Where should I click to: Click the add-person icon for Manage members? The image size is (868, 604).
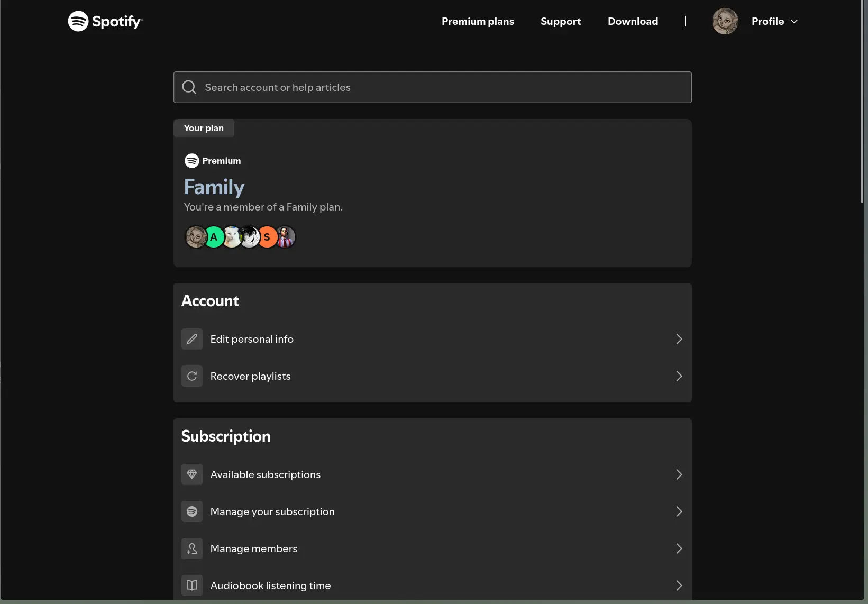(x=192, y=548)
